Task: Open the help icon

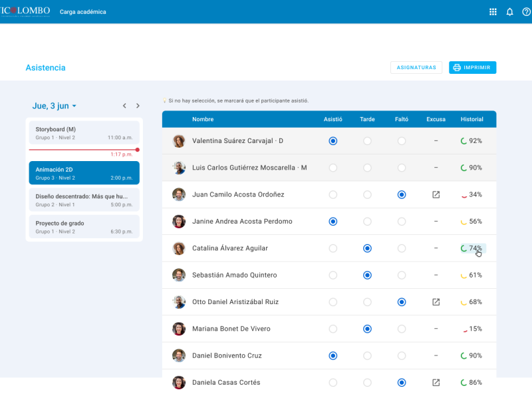Action: point(525,11)
